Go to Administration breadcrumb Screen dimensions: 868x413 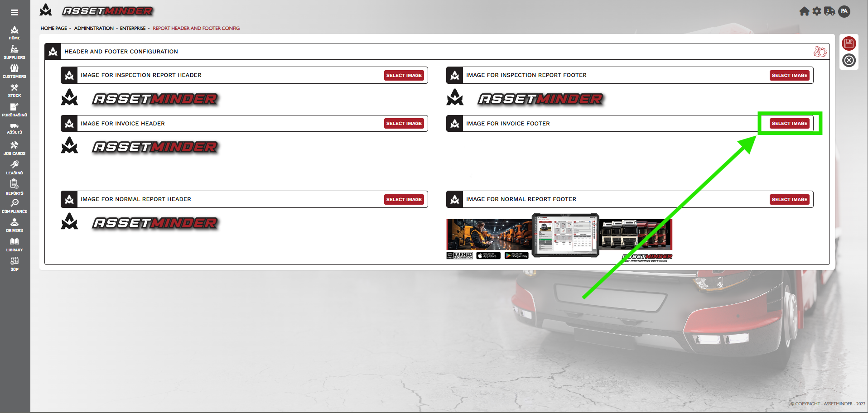coord(94,28)
